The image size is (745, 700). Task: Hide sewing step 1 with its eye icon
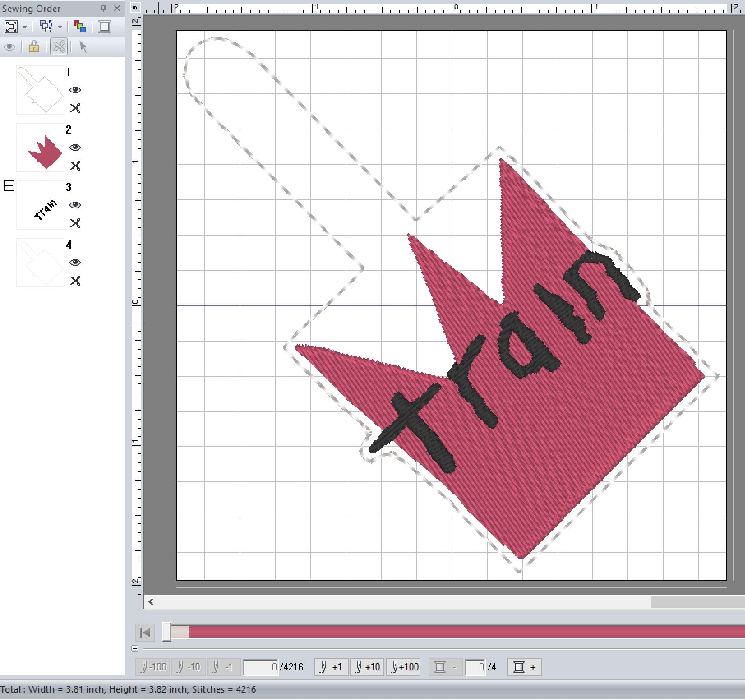pos(75,90)
